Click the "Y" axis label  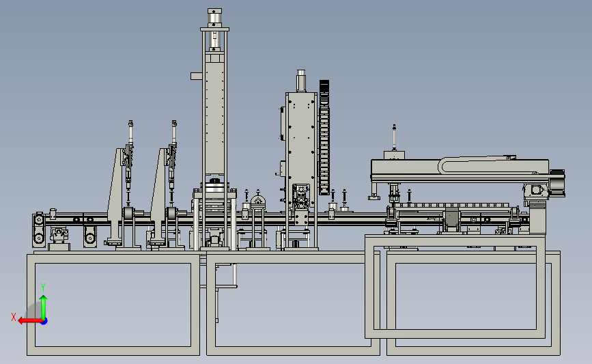pyautogui.click(x=43, y=288)
